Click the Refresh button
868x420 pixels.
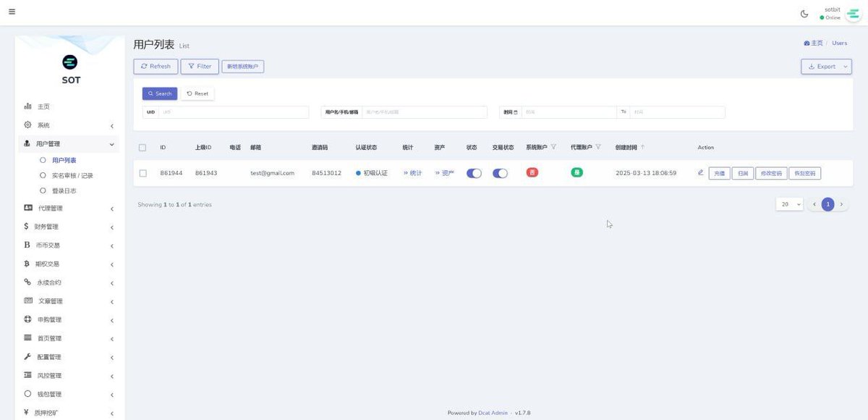point(156,67)
